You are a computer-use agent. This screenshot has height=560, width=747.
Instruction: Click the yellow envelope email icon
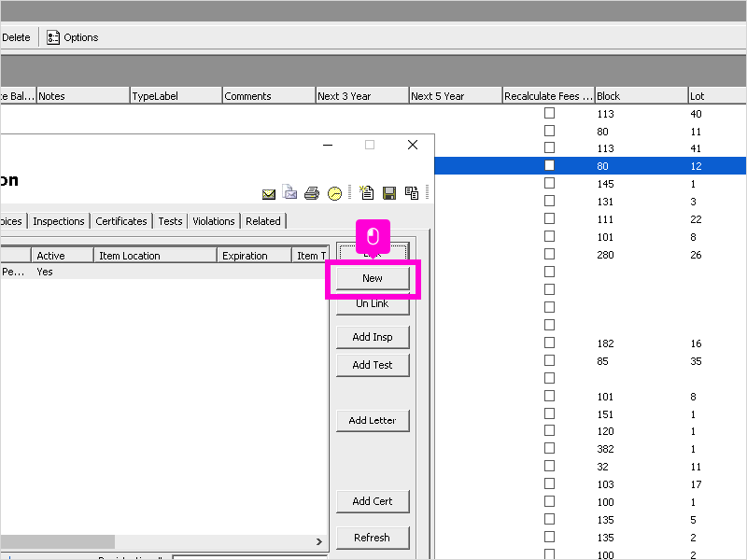point(269,194)
